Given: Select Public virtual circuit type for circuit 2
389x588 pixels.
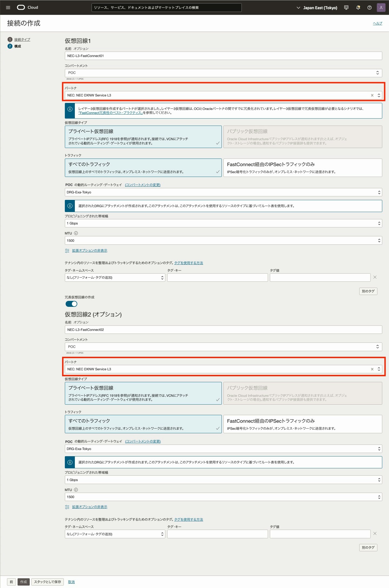Looking at the screenshot, I should (303, 393).
